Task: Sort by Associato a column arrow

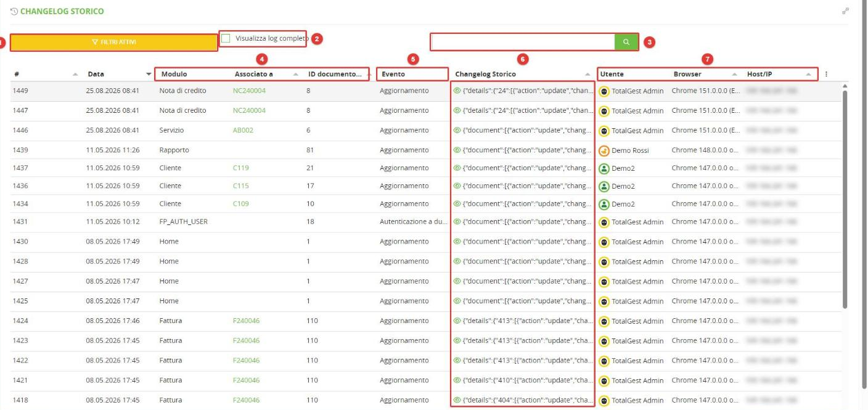Action: (296, 75)
